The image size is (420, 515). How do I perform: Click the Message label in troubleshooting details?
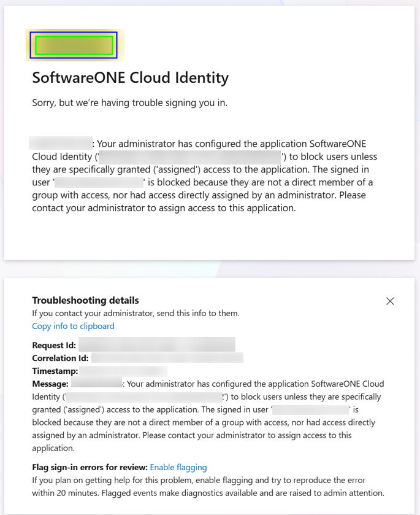click(x=50, y=384)
